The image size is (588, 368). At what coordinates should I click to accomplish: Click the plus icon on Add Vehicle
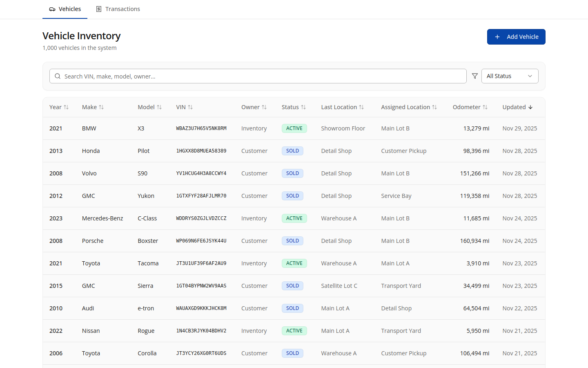(x=497, y=37)
